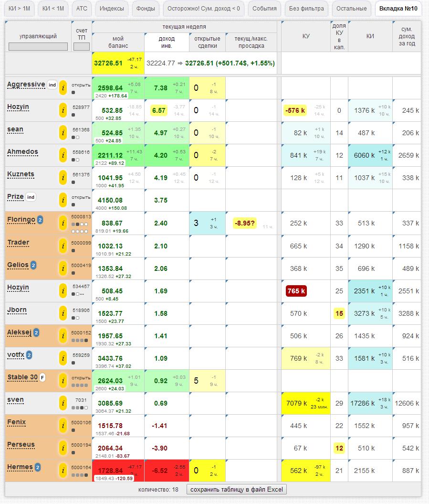Click info icon next to Aleksej
Viewport: 429px width, 504px height.
(63, 336)
